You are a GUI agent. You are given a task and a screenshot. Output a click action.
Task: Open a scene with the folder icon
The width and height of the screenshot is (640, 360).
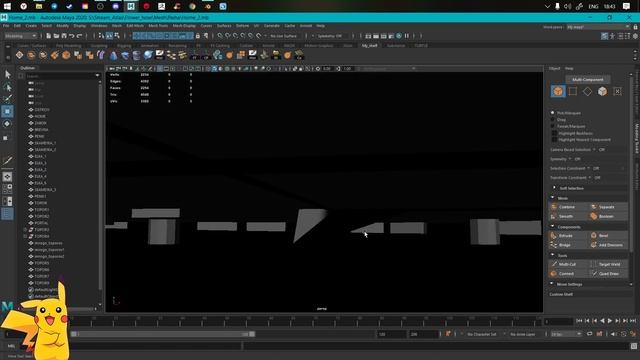click(x=56, y=36)
